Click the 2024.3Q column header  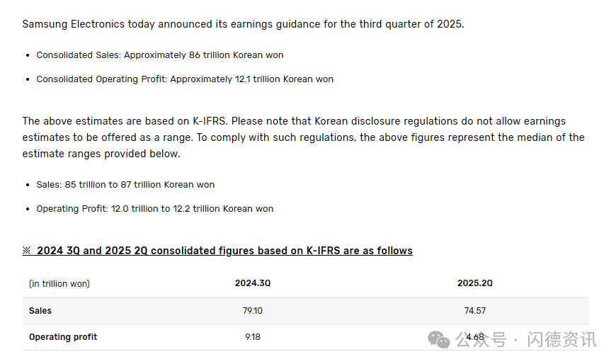point(253,283)
